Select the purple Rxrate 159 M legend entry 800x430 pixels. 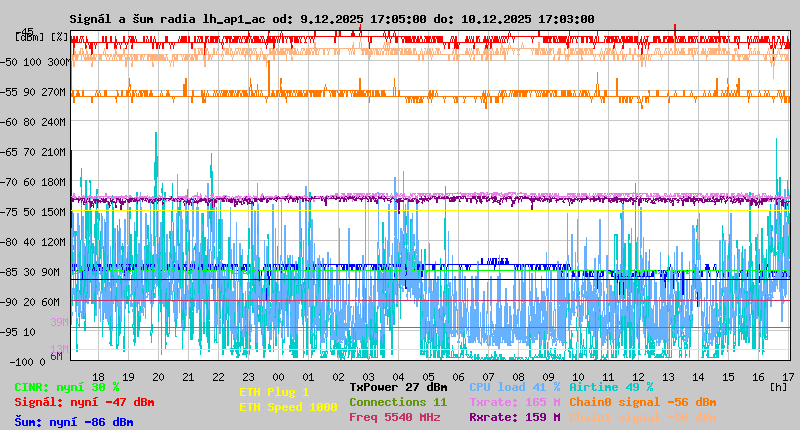[x=514, y=417]
